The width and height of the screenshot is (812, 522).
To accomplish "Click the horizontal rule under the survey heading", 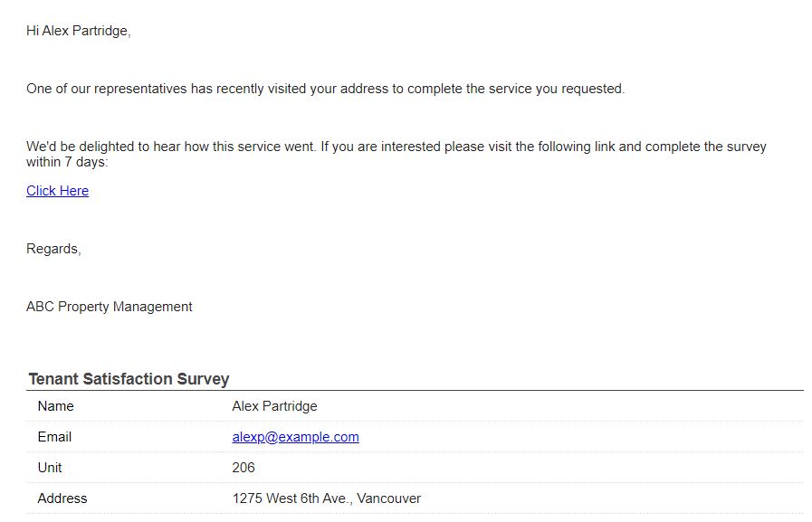I will (415, 391).
